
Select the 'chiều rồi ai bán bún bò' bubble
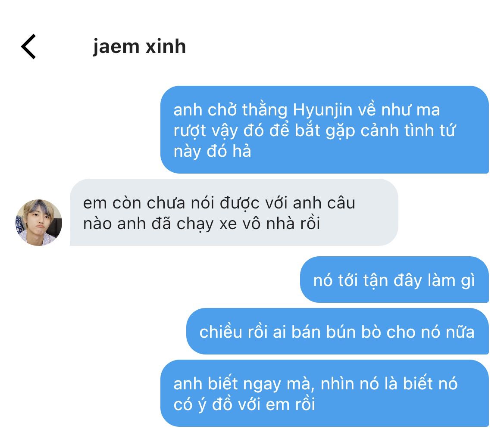(338, 331)
